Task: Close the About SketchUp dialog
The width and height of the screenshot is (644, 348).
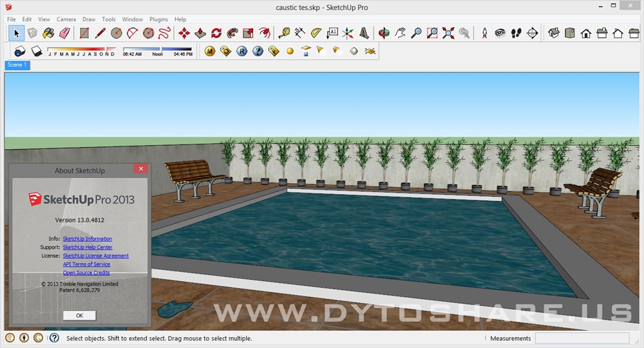Action: point(140,168)
